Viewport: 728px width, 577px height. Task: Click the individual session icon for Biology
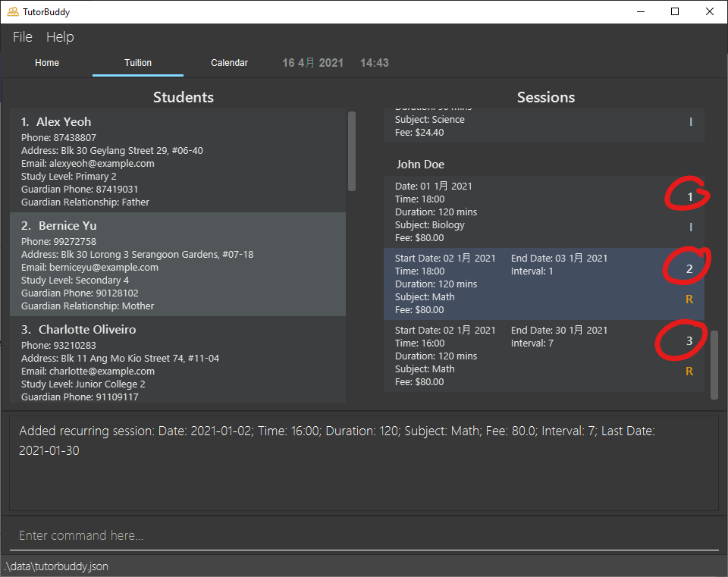(691, 227)
